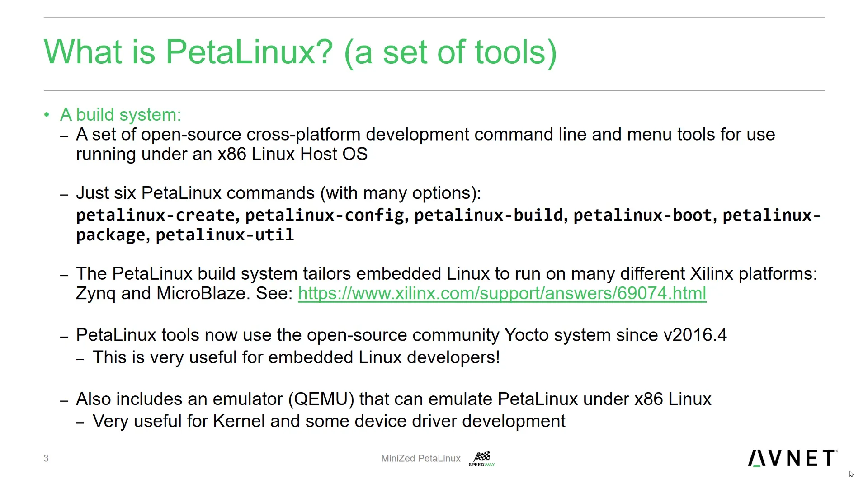The height and width of the screenshot is (488, 868).
Task: Click 'This is very useful for embedded Linux developers!'
Action: [x=296, y=357]
